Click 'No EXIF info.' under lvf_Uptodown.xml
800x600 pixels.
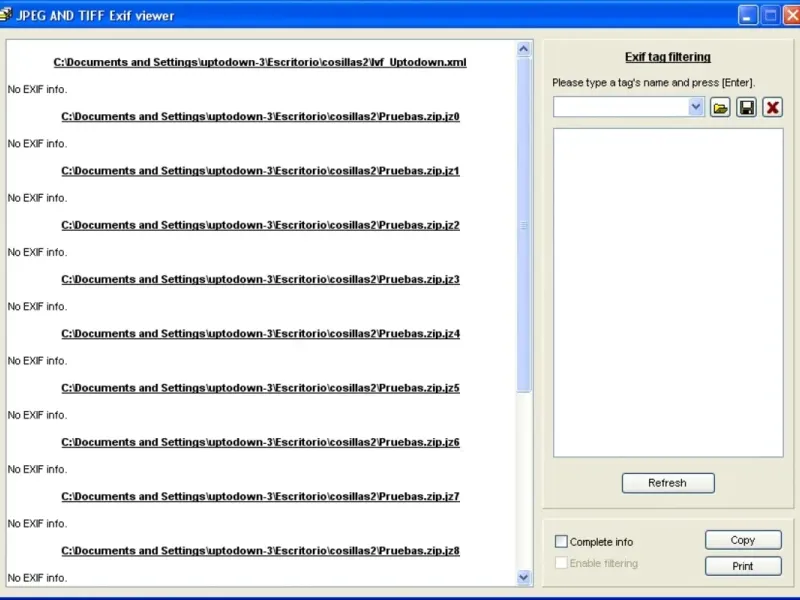(37, 89)
